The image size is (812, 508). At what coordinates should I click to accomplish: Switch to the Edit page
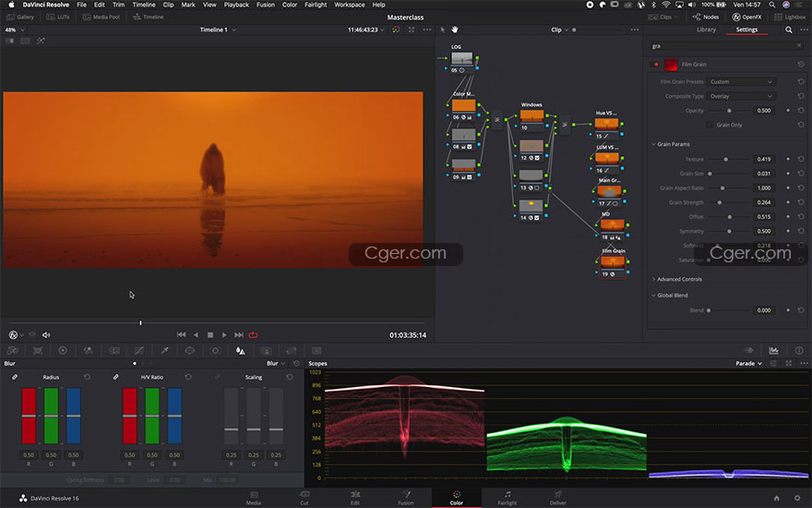354,498
